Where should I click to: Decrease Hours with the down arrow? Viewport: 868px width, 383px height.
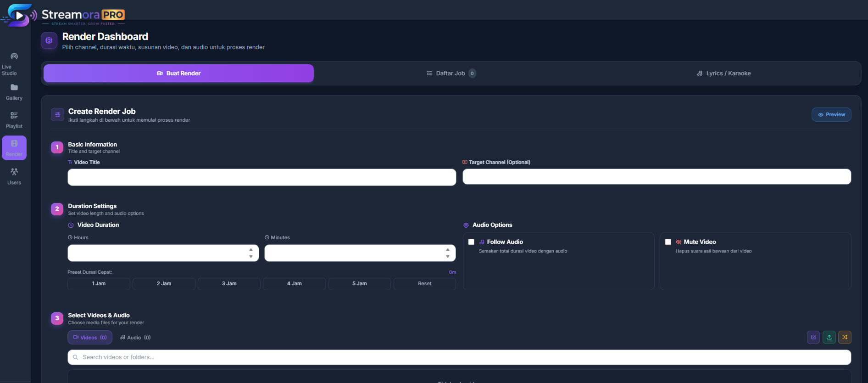[251, 256]
